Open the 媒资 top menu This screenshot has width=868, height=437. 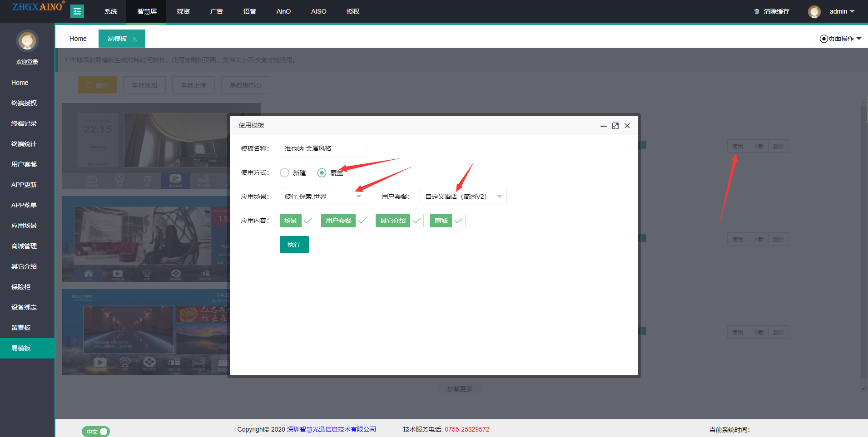coord(184,11)
